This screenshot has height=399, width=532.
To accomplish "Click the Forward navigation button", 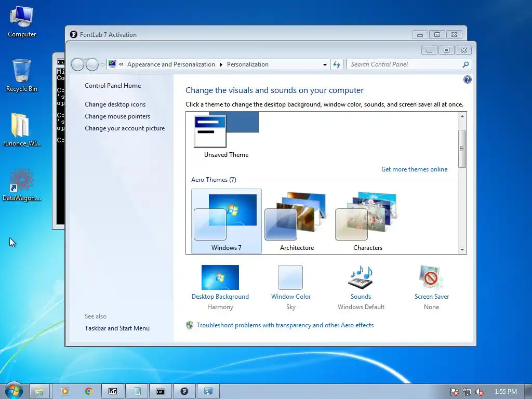I will [x=92, y=64].
